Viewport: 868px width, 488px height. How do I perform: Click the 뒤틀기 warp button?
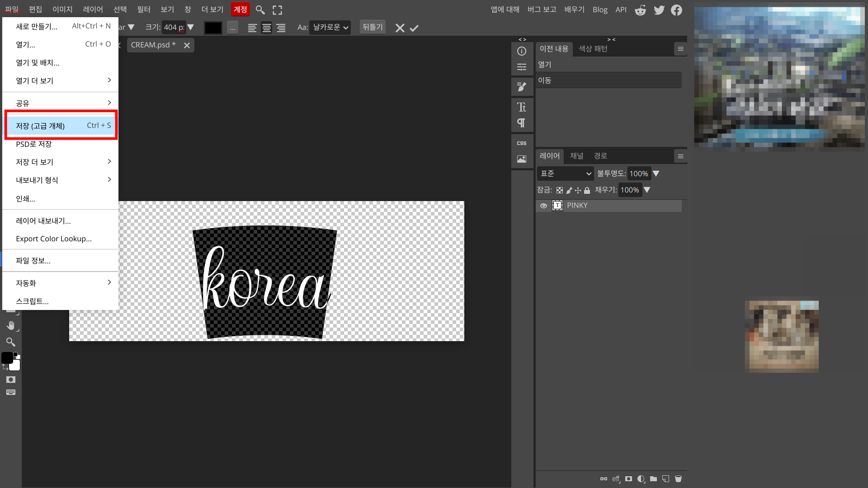373,27
